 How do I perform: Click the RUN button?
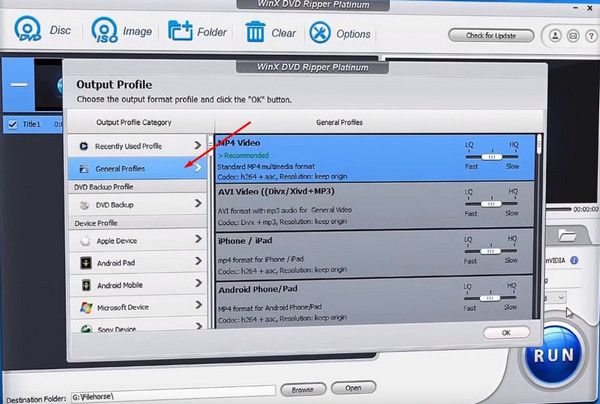(x=554, y=354)
